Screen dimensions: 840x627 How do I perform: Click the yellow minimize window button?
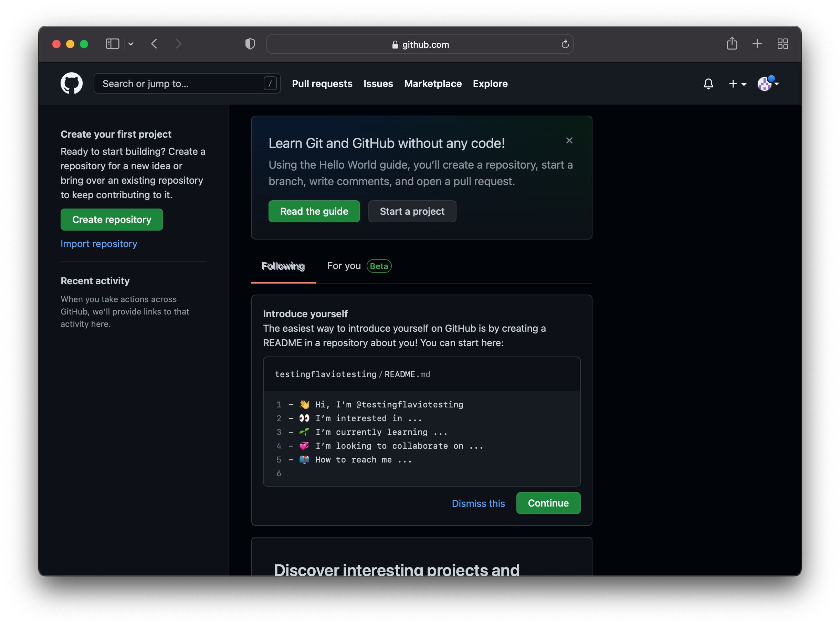[70, 44]
